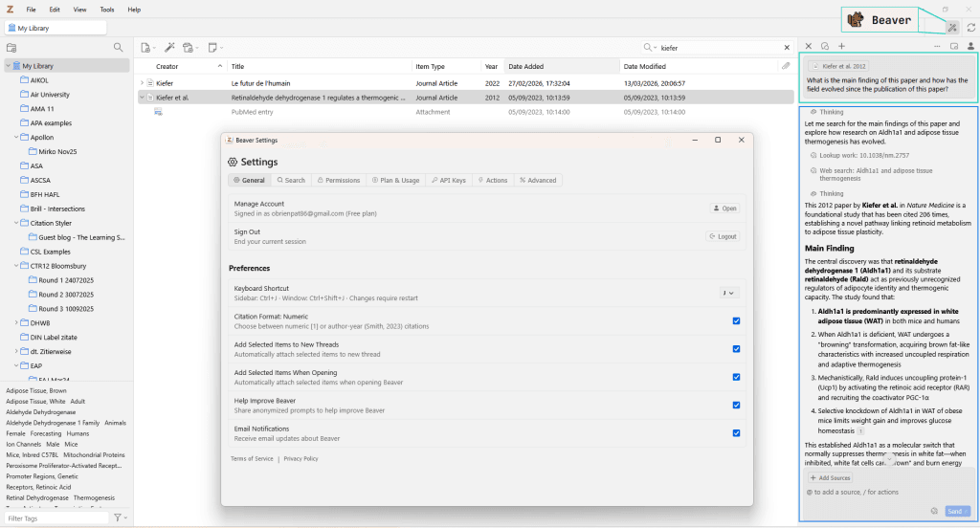980x528 pixels.
Task: Open Terms of Service link
Action: coord(252,458)
